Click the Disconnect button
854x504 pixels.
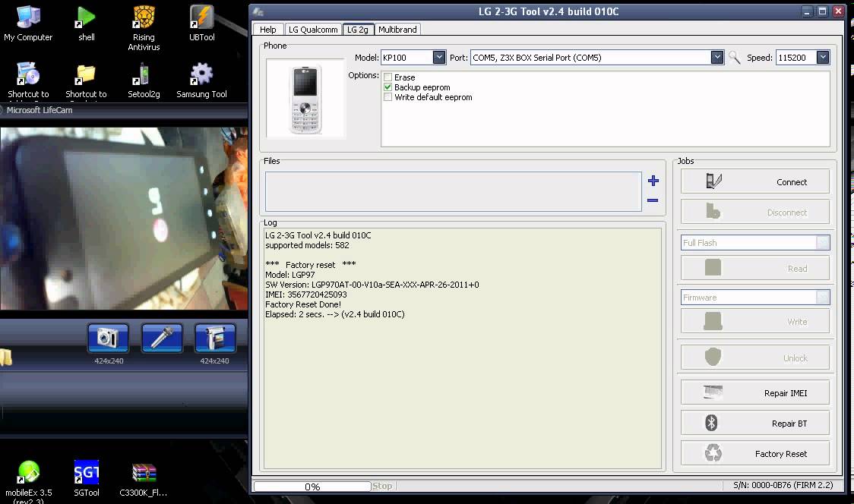tap(755, 212)
